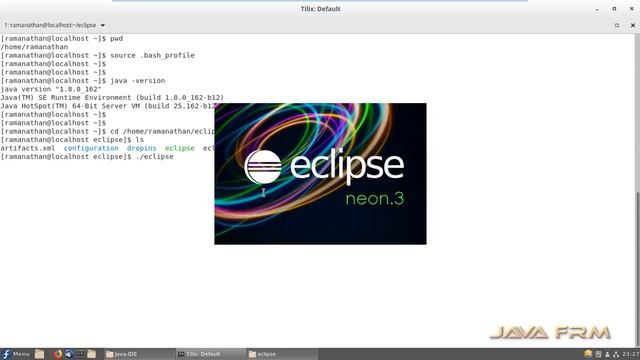Maximize the Tilix terminal pane
This screenshot has height=360, width=640.
617,25
